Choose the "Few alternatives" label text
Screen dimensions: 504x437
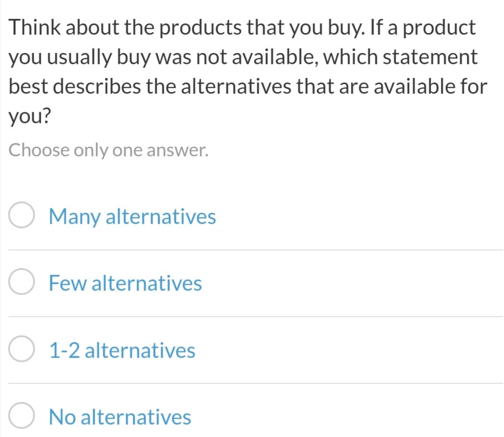tap(125, 283)
